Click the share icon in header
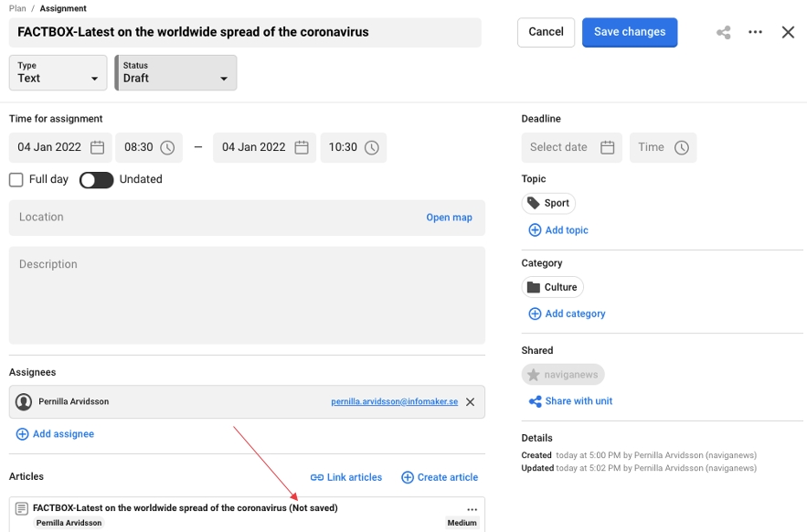The image size is (807, 532). [724, 32]
